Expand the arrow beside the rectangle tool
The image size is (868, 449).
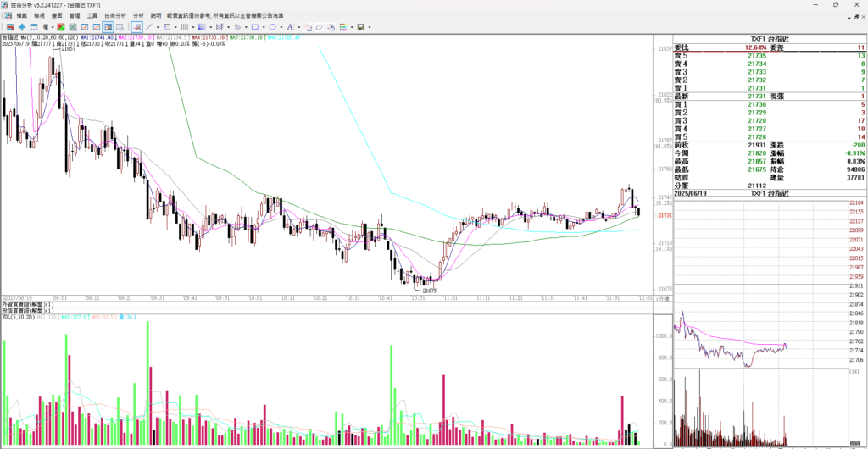tap(264, 26)
